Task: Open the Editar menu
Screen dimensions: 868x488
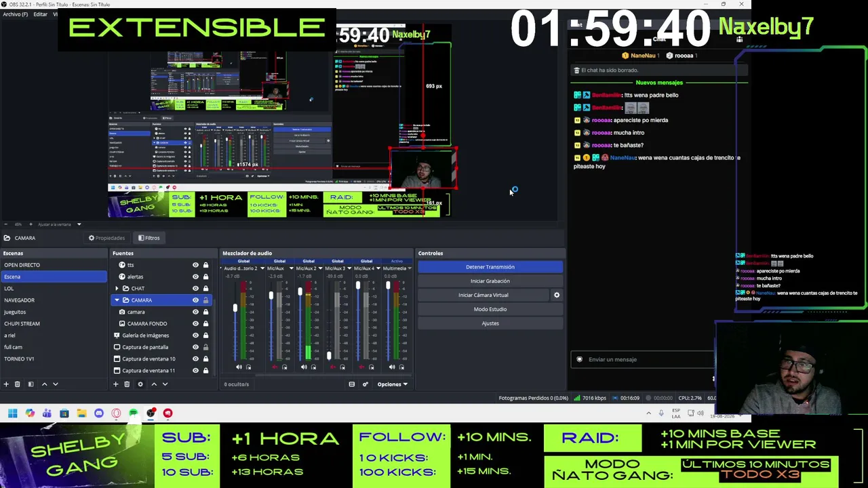Action: (40, 14)
